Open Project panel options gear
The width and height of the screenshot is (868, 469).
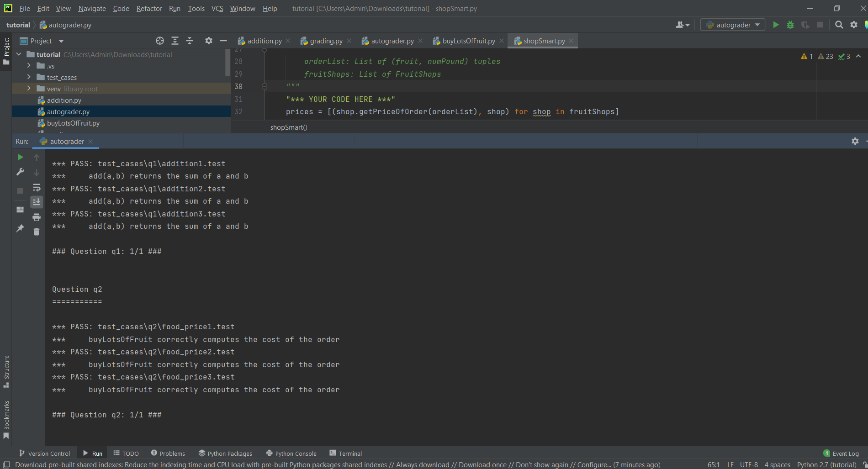tap(209, 41)
